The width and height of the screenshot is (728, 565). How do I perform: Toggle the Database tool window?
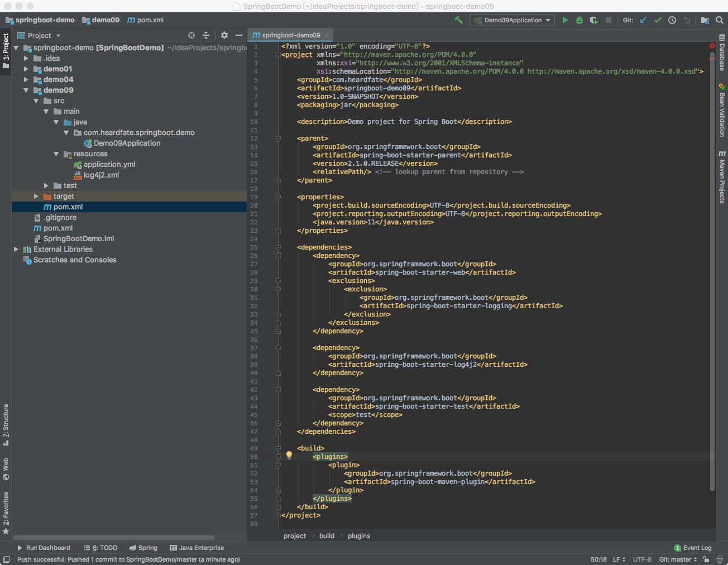point(722,52)
